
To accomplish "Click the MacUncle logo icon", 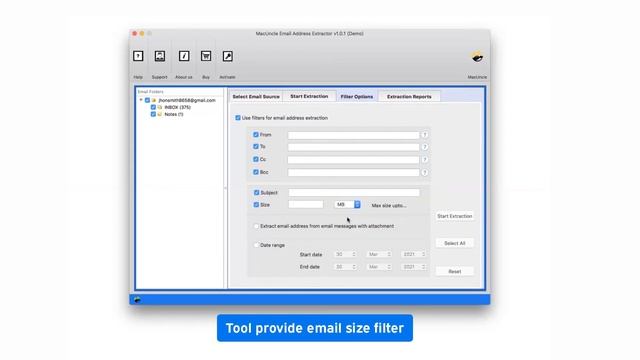I will click(x=477, y=57).
